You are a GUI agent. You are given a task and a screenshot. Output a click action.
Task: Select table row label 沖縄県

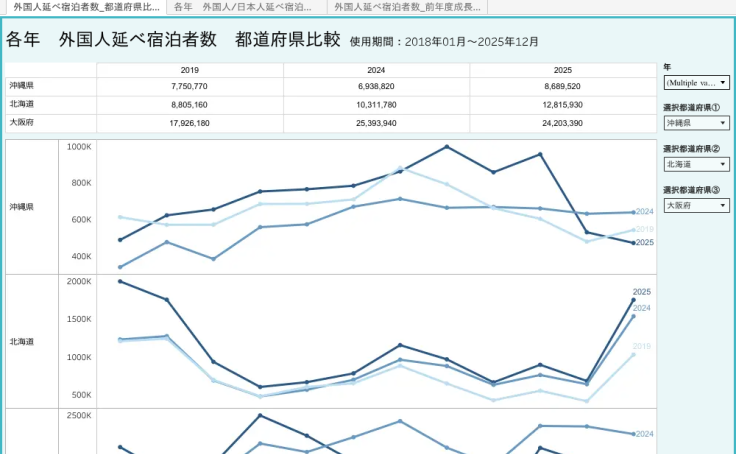(21, 86)
